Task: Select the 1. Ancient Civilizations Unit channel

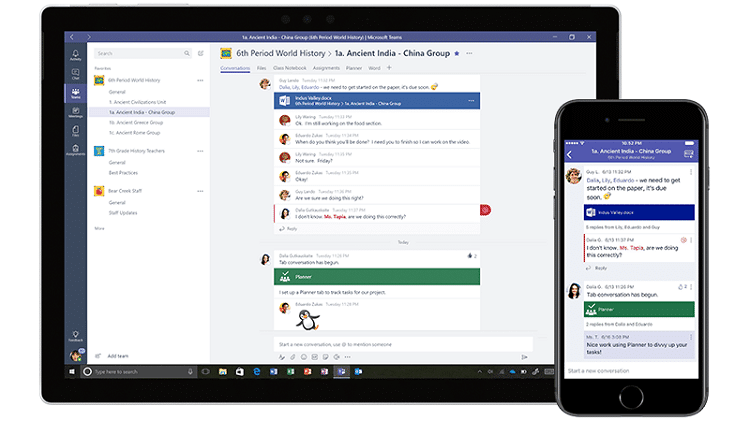Action: click(137, 102)
